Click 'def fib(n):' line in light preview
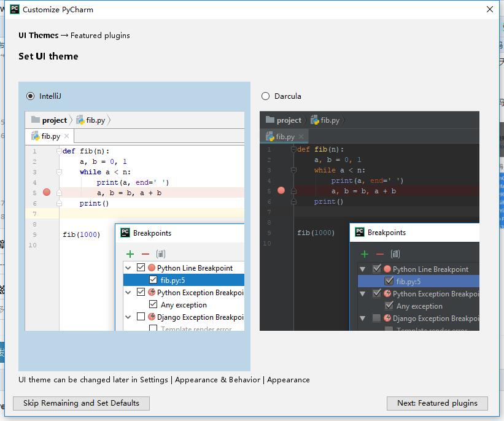504x421 pixels. [86, 151]
